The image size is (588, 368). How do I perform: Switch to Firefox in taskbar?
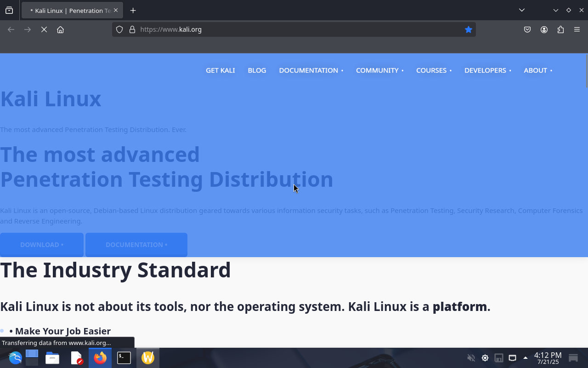[100, 358]
